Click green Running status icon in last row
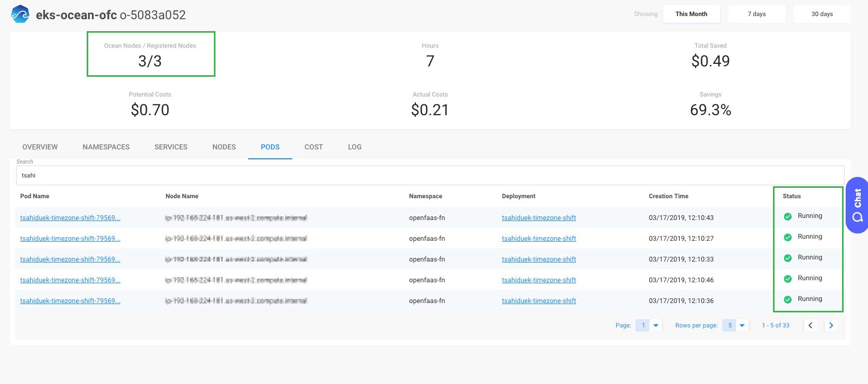 tap(788, 299)
